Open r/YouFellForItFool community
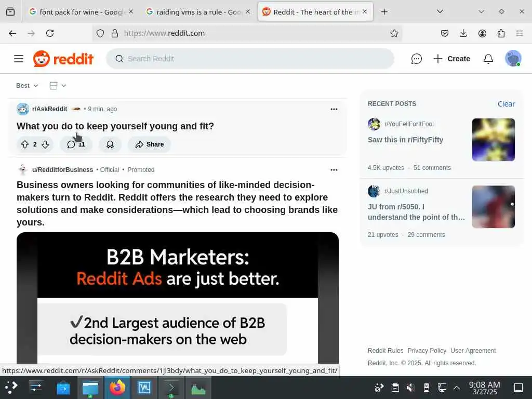 click(x=409, y=124)
